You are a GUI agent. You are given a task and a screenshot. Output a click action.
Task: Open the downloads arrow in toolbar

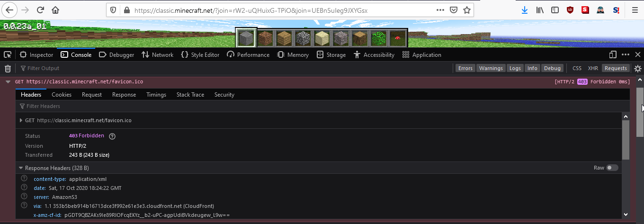(x=525, y=10)
